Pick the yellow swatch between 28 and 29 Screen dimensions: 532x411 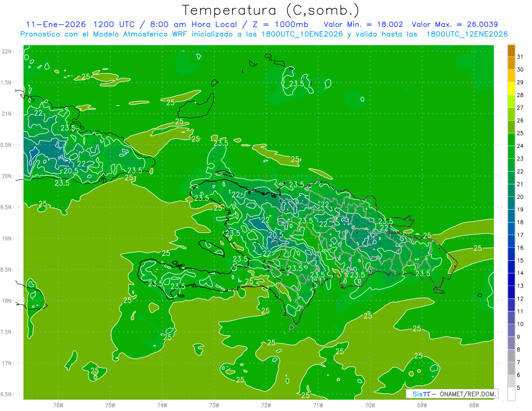pyautogui.click(x=511, y=89)
